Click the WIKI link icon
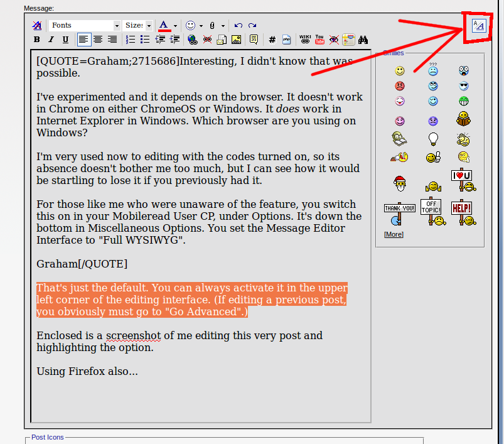The width and height of the screenshot is (504, 444). 304,39
